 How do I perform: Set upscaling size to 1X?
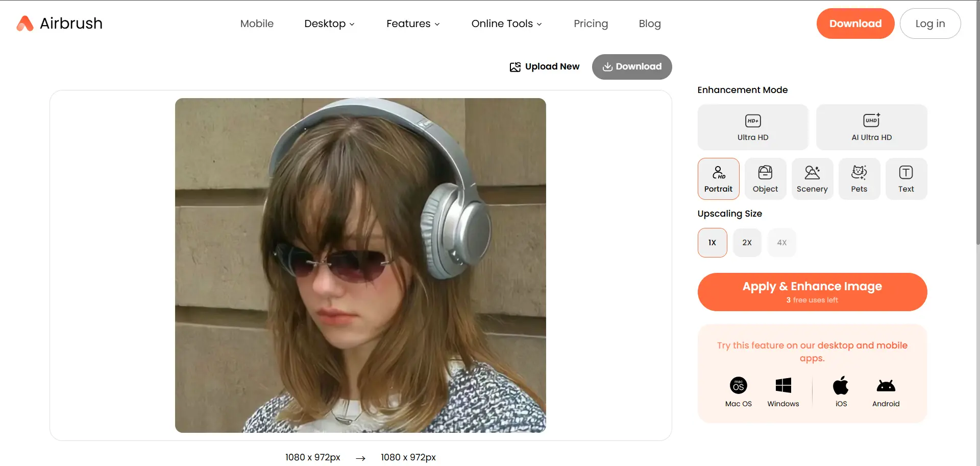[x=712, y=243]
